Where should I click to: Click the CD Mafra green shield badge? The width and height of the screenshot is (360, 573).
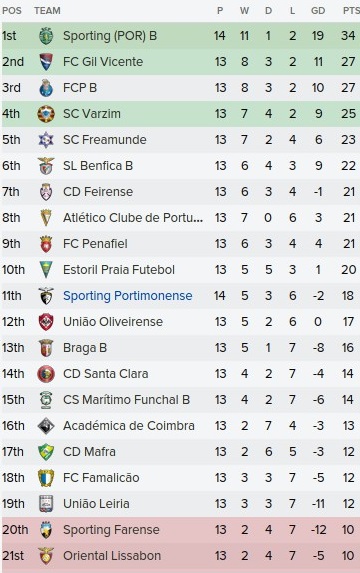(46, 452)
